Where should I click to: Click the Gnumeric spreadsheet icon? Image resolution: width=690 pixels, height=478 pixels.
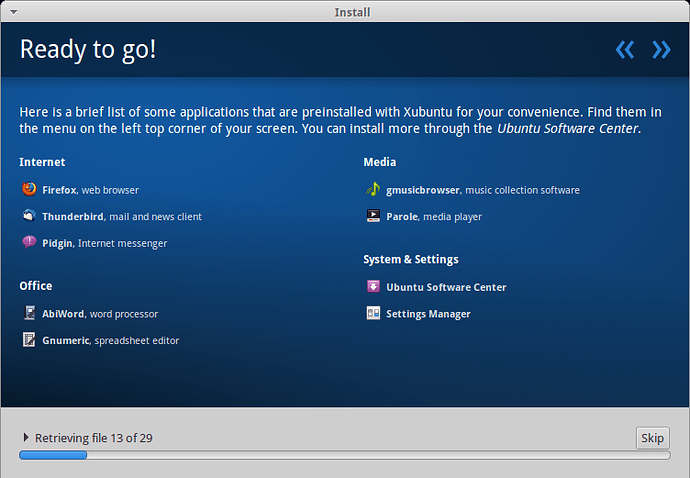click(29, 340)
